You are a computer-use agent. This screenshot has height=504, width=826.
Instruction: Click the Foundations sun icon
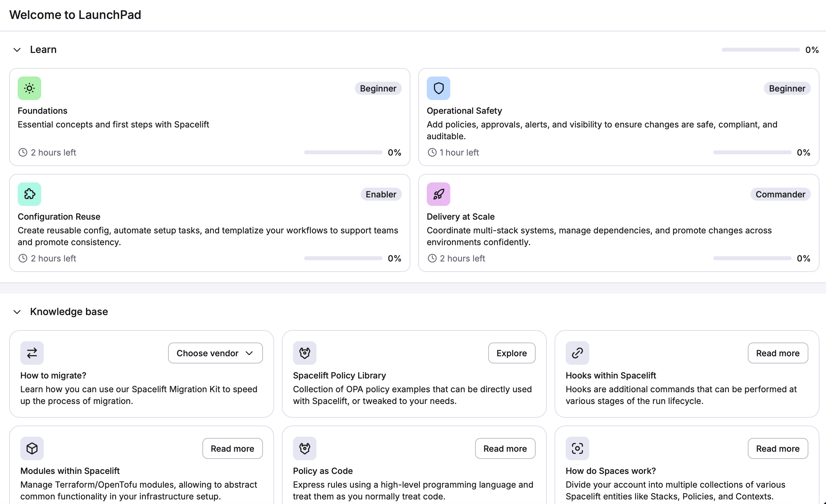[29, 88]
